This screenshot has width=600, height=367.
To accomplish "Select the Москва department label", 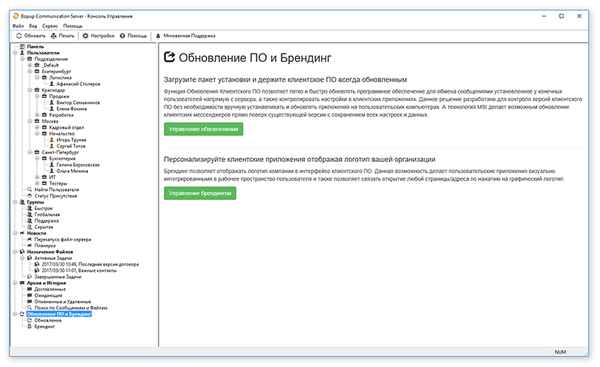I will [50, 121].
